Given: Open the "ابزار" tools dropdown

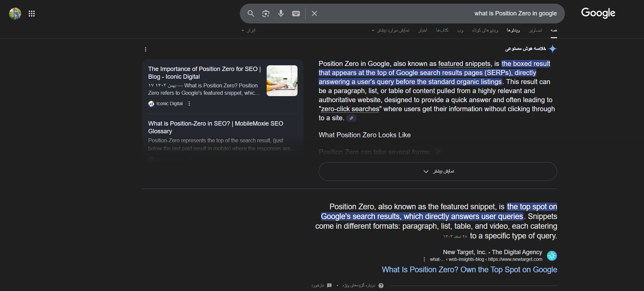Looking at the screenshot, I should [x=249, y=30].
